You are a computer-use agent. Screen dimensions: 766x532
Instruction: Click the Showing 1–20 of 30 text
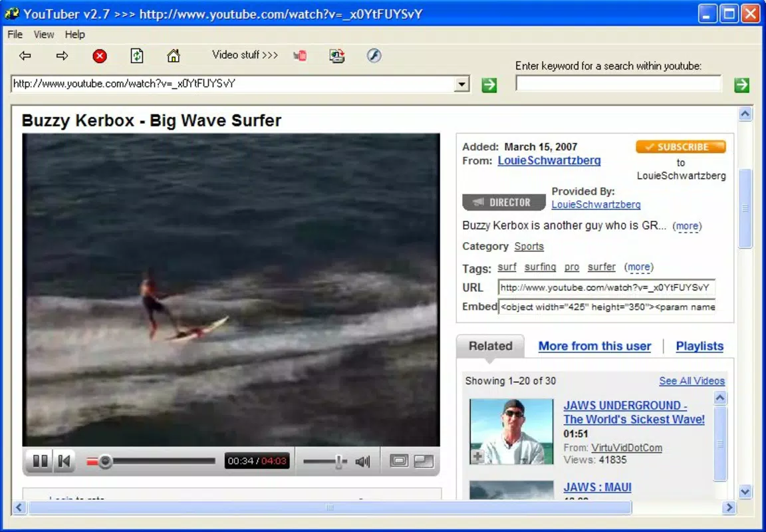(511, 381)
